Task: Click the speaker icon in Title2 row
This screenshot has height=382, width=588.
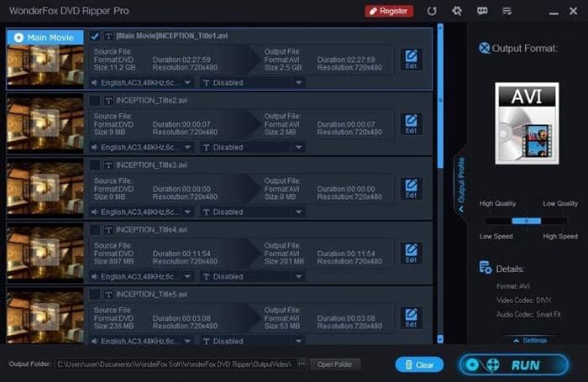Action: pos(94,147)
